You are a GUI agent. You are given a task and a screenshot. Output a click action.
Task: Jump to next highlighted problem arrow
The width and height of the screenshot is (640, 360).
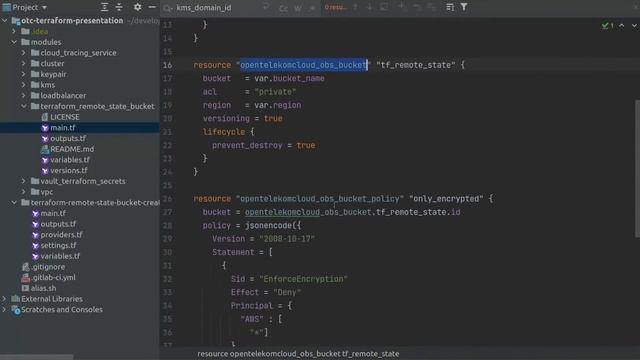coord(634,25)
